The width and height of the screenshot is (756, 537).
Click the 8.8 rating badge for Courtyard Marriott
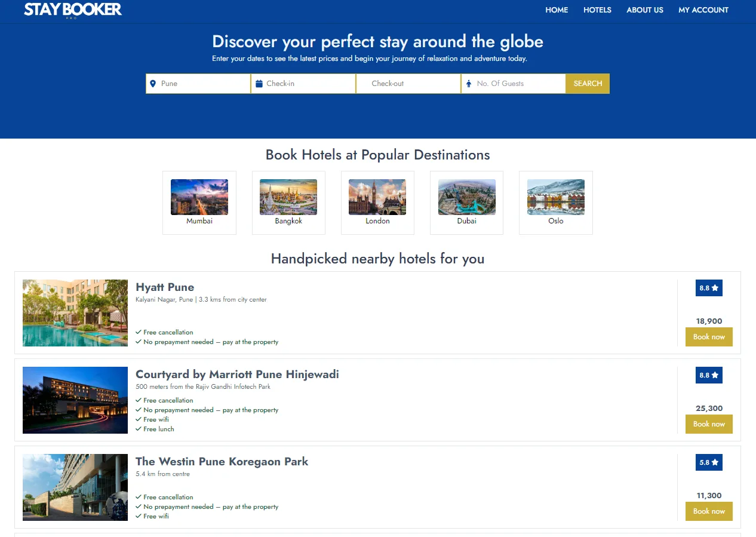click(709, 375)
